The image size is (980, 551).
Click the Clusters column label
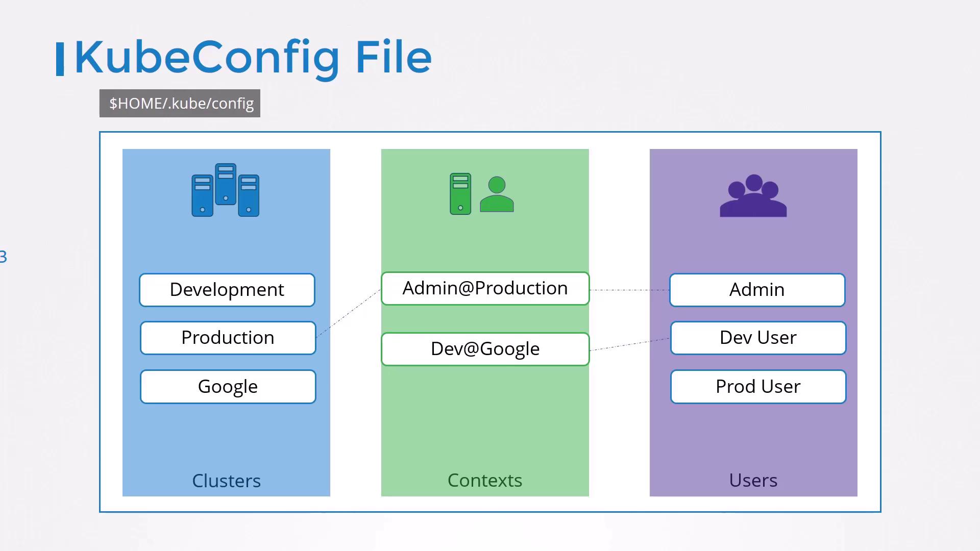[226, 481]
